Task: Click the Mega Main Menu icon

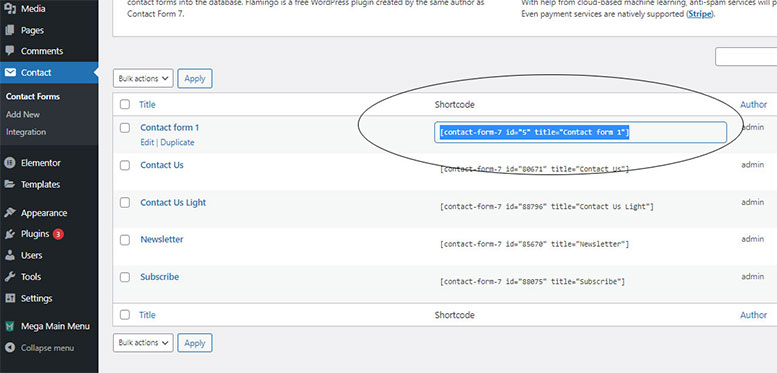Action: click(x=10, y=326)
